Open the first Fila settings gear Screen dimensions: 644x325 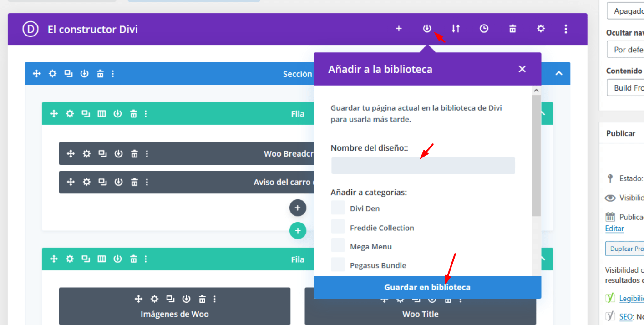pos(70,114)
